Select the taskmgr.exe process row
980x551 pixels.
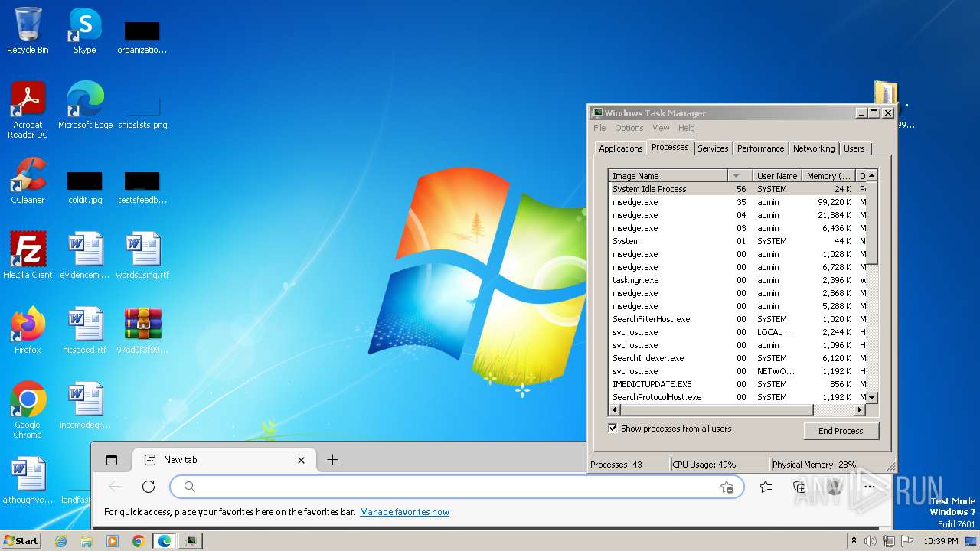(x=737, y=280)
